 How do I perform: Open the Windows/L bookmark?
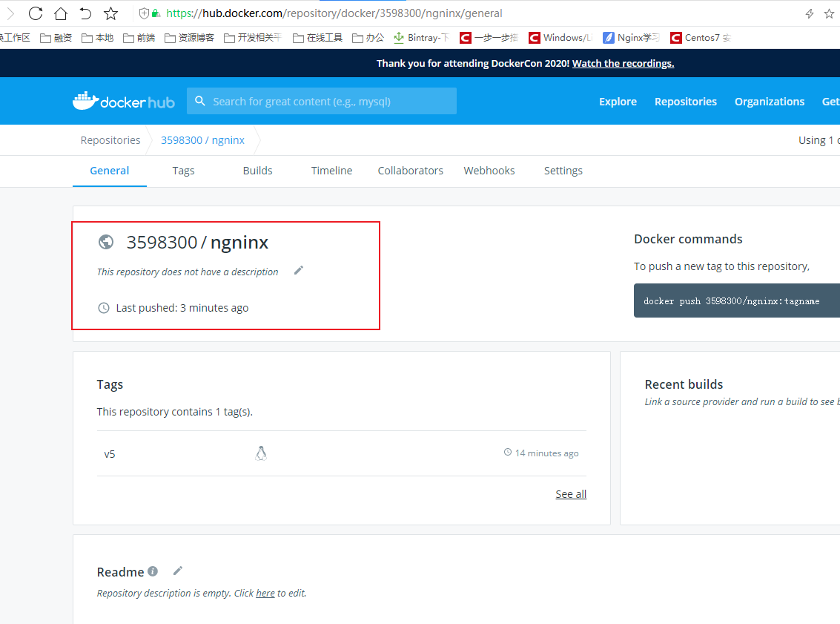point(560,38)
